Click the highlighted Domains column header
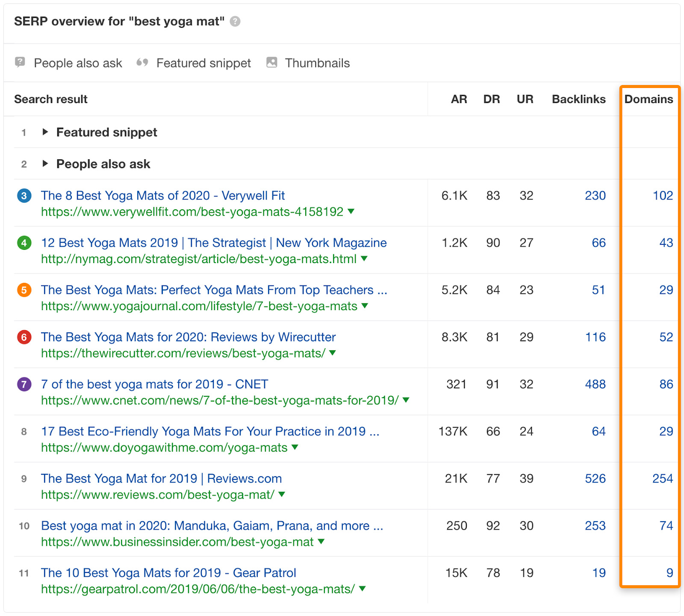 tap(649, 99)
